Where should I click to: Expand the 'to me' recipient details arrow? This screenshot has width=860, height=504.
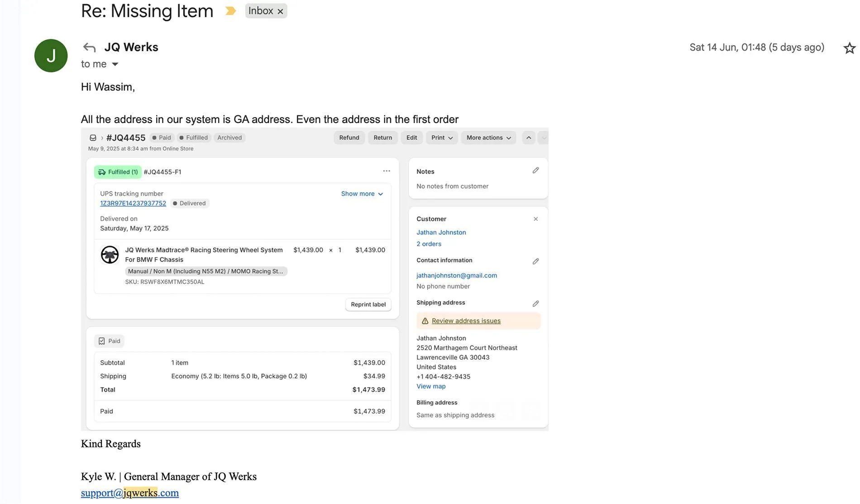click(x=115, y=64)
